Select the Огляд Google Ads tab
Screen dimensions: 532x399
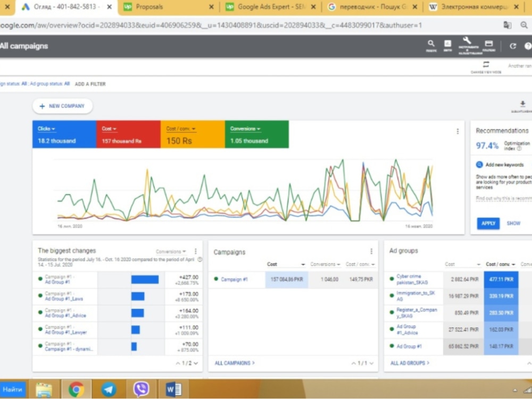pos(66,7)
